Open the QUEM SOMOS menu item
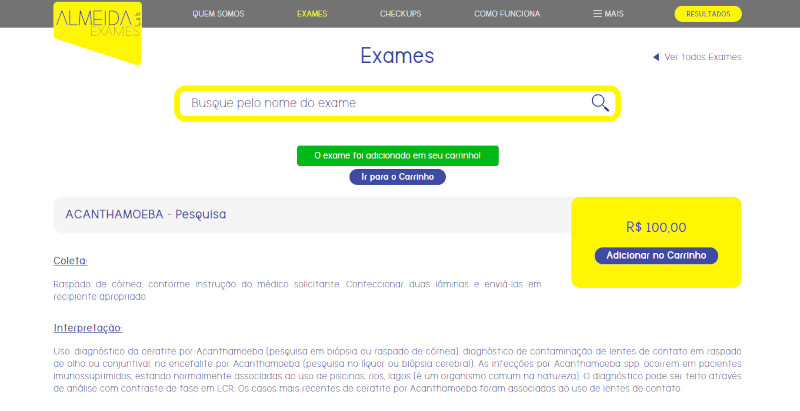This screenshot has height=411, width=800. point(217,14)
